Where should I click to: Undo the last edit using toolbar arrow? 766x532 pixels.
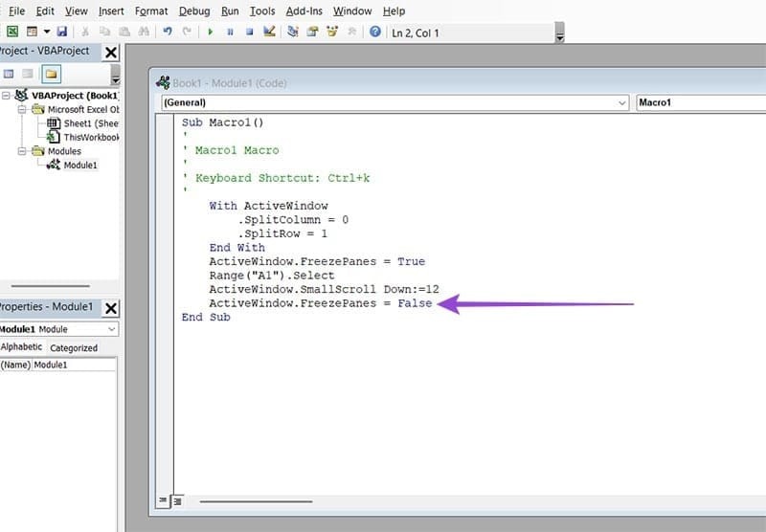(x=168, y=32)
